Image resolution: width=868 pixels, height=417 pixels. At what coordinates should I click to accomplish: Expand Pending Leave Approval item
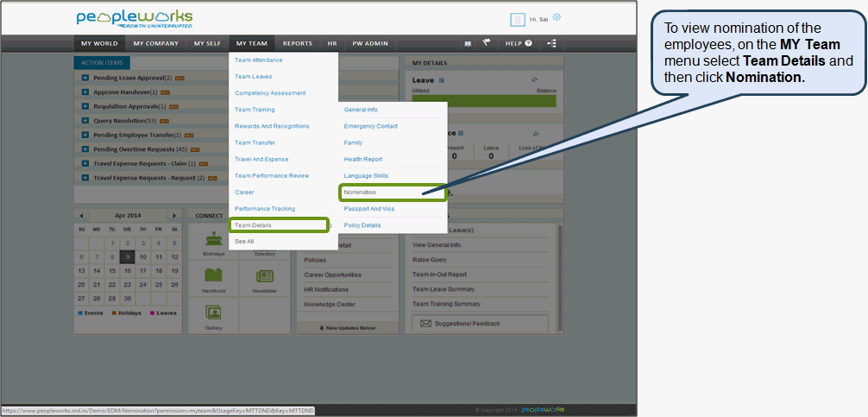tap(85, 78)
